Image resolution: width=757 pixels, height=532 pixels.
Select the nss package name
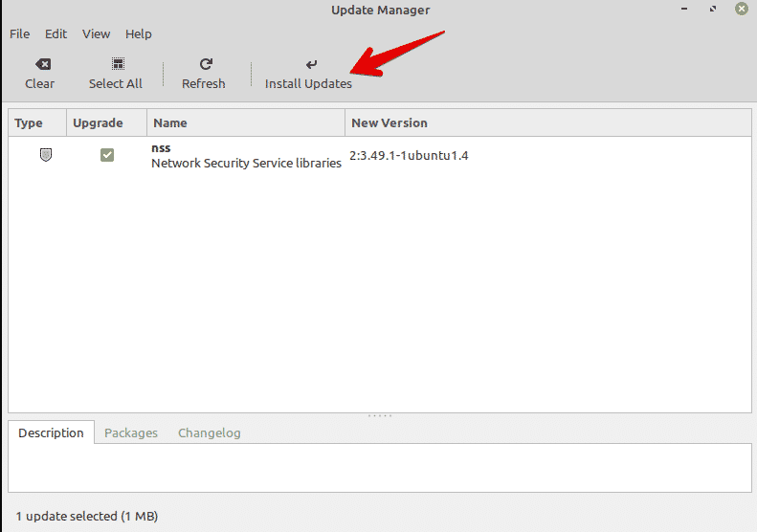click(x=161, y=148)
